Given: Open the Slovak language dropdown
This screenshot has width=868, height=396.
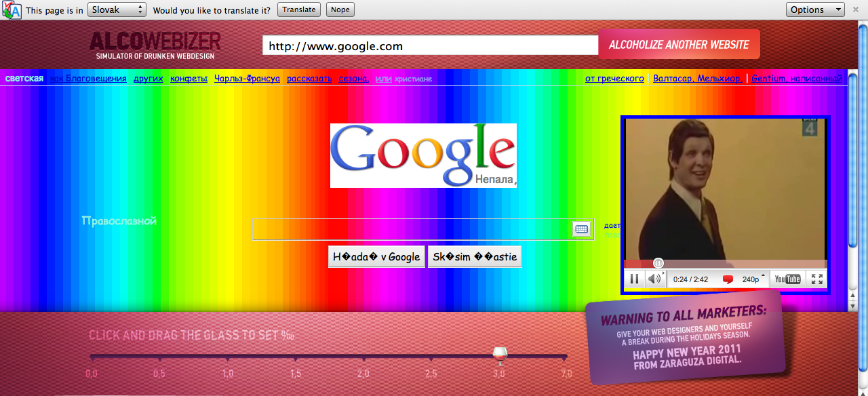Looking at the screenshot, I should [117, 9].
